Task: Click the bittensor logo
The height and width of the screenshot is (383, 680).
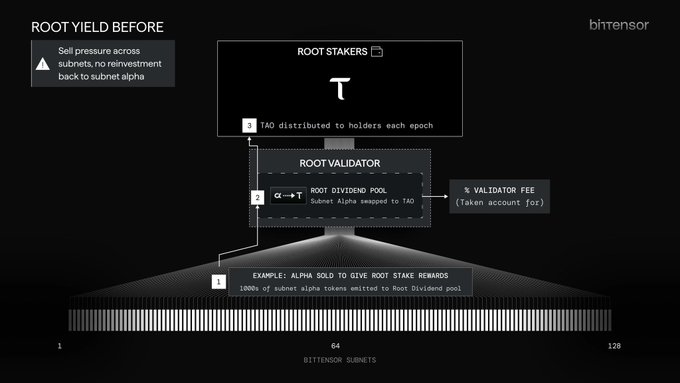Action: pos(619,25)
